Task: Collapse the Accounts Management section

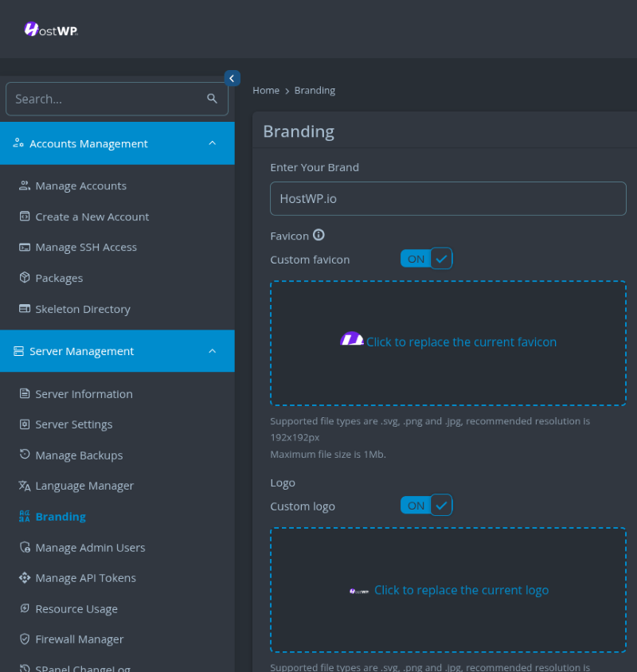Action: pyautogui.click(x=212, y=143)
